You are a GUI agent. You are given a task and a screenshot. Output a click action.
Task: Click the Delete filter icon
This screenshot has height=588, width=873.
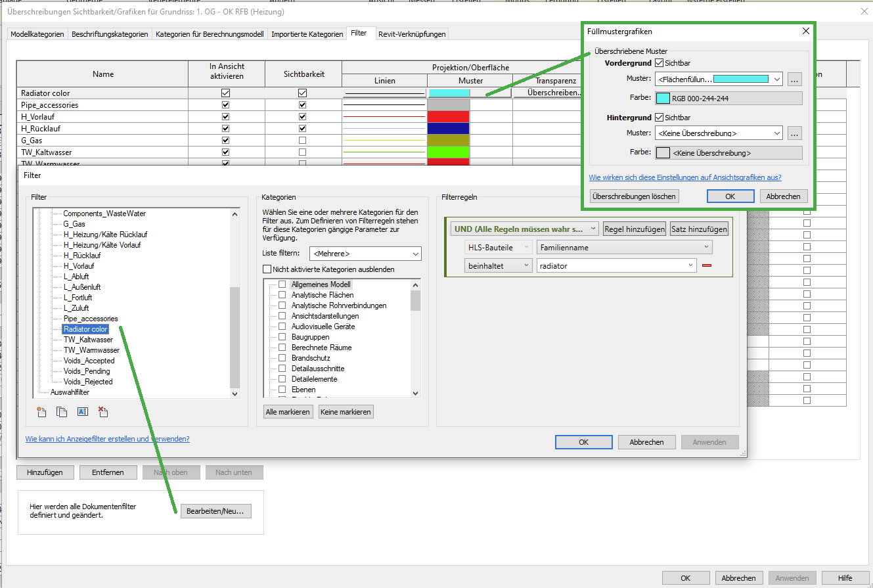[x=102, y=412]
